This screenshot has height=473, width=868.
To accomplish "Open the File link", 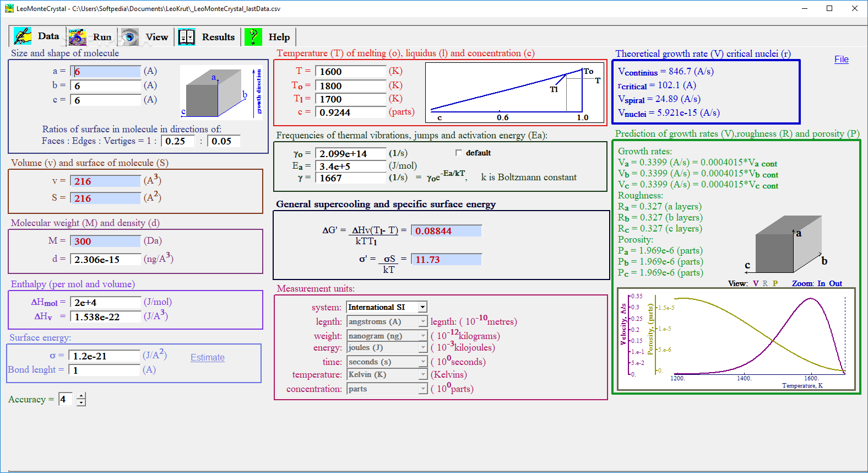I will coord(842,60).
